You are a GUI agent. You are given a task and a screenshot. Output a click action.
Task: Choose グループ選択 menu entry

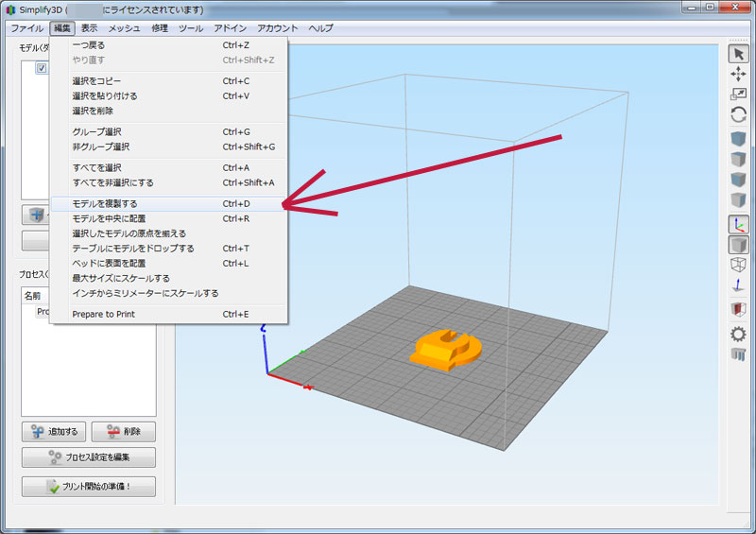coord(169,131)
